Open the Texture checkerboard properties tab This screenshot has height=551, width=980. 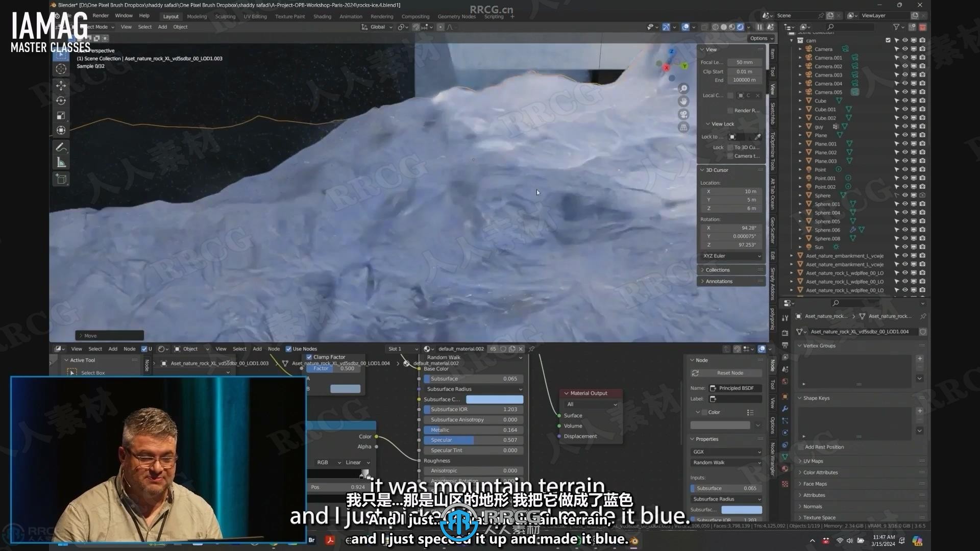click(x=785, y=483)
